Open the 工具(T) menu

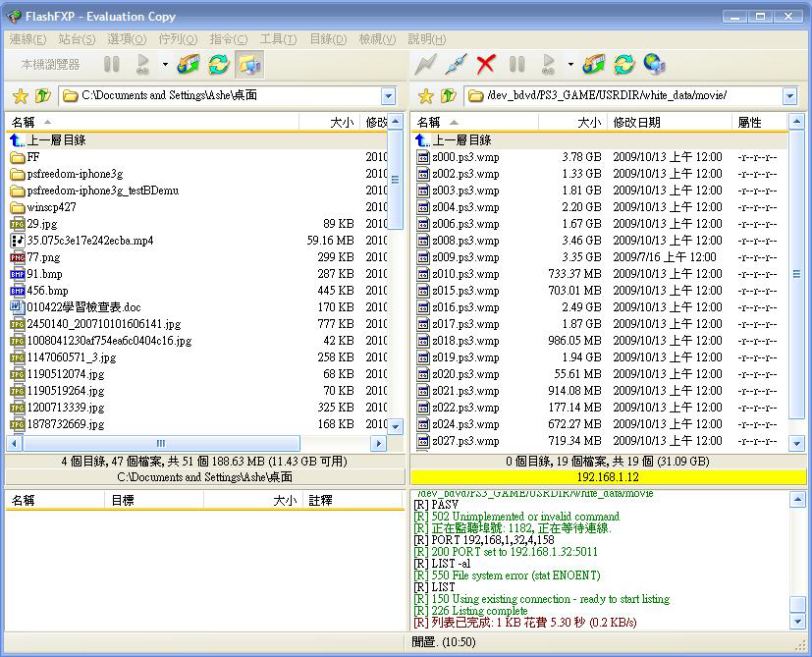[279, 39]
